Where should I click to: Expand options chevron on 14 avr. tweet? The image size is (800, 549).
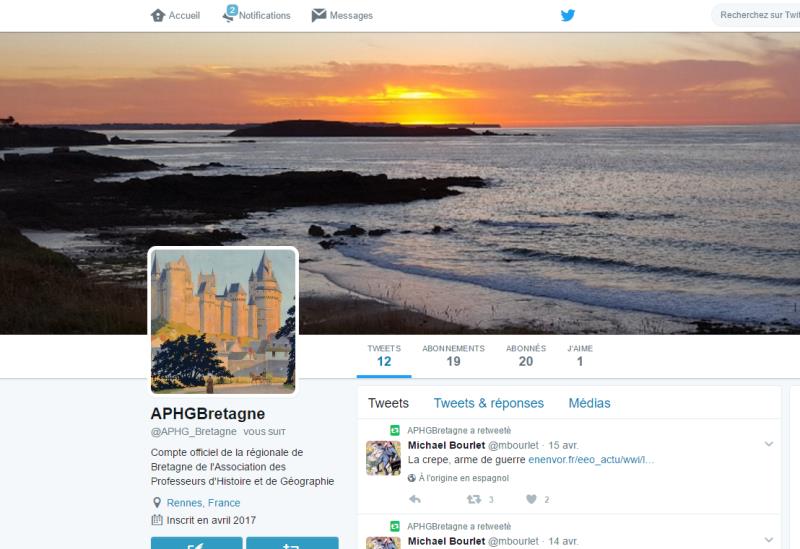pyautogui.click(x=769, y=539)
